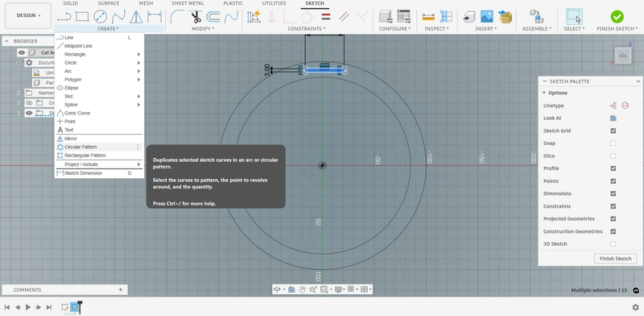The image size is (644, 316).
Task: Toggle the Construction Geometries checkbox
Action: click(x=613, y=231)
